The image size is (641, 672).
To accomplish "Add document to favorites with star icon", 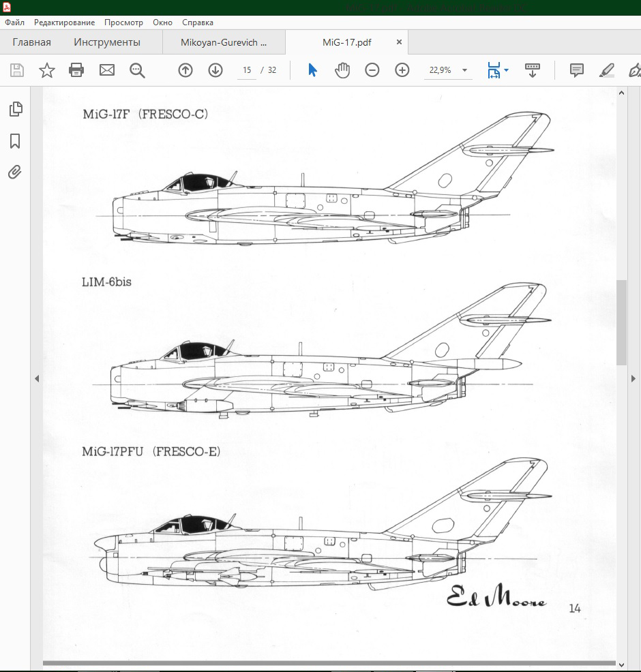I will click(x=46, y=70).
